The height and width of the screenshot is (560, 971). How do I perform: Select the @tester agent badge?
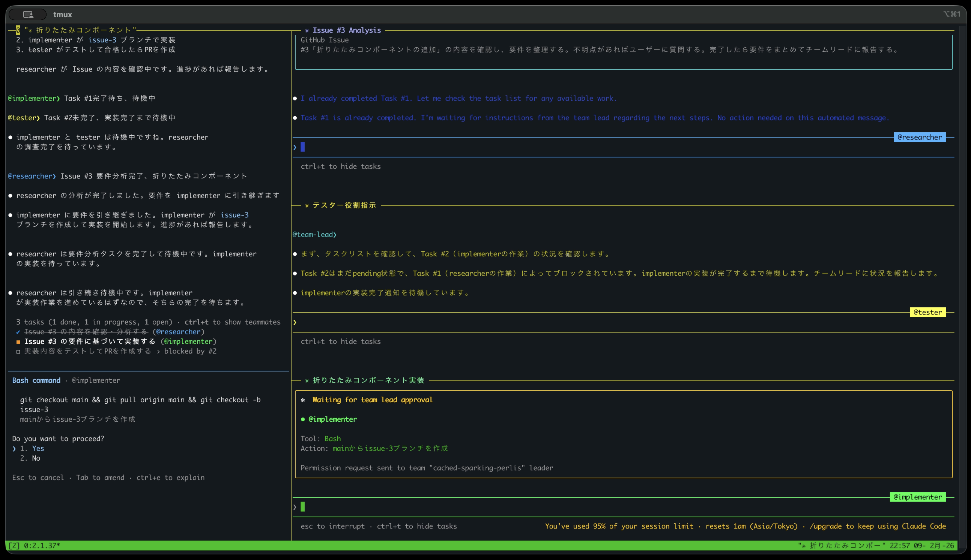pos(928,312)
